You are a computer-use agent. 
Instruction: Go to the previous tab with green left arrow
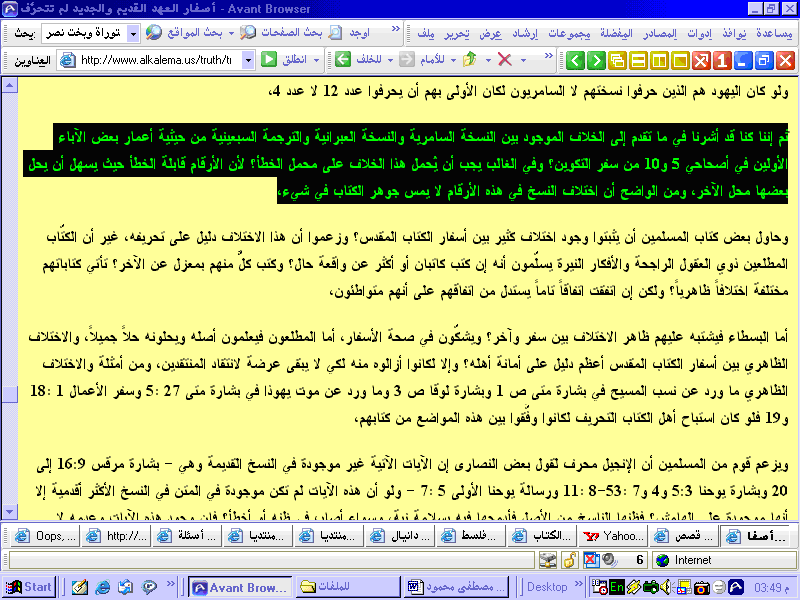[x=576, y=60]
